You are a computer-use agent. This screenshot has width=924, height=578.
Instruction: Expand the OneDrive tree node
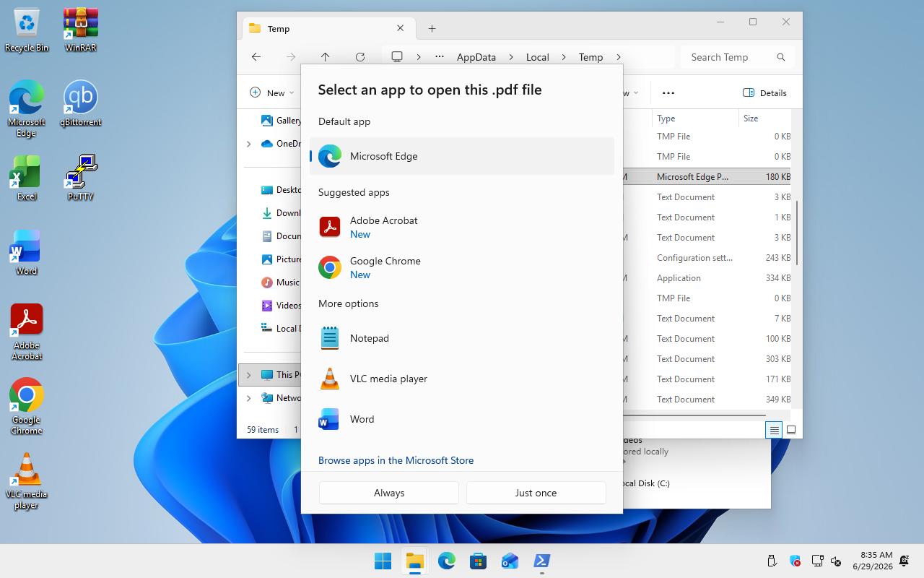249,144
